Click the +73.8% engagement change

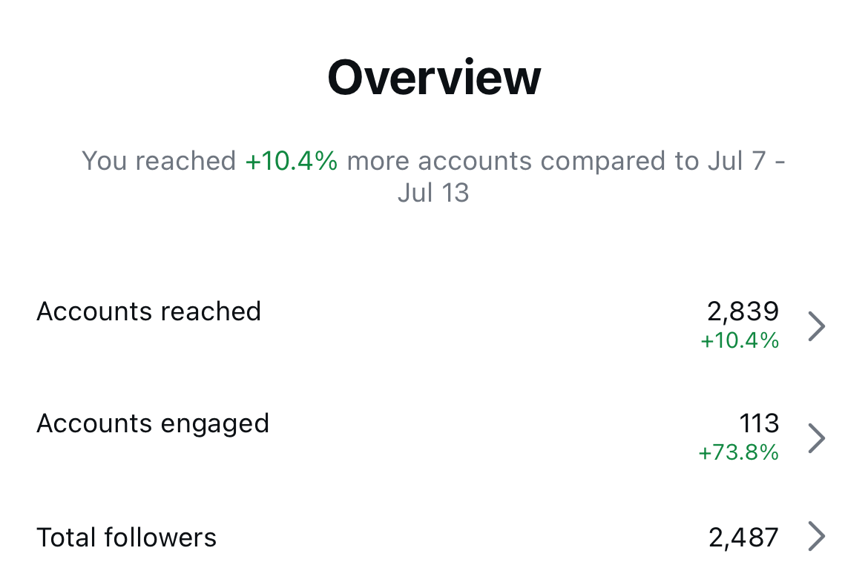[739, 452]
